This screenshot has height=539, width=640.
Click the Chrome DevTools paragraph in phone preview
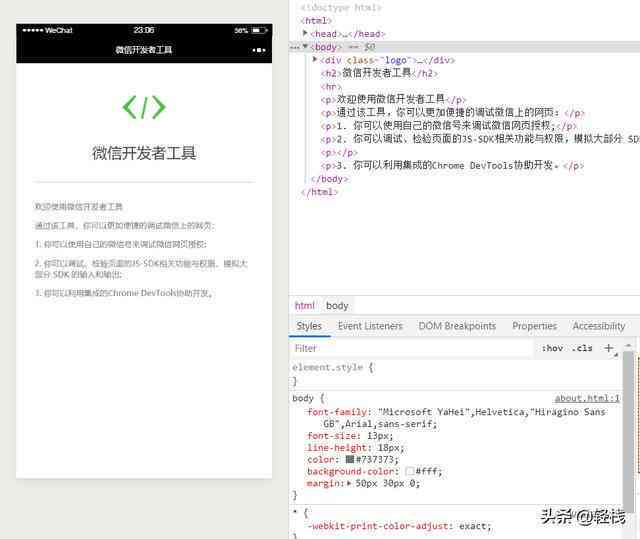(x=123, y=293)
